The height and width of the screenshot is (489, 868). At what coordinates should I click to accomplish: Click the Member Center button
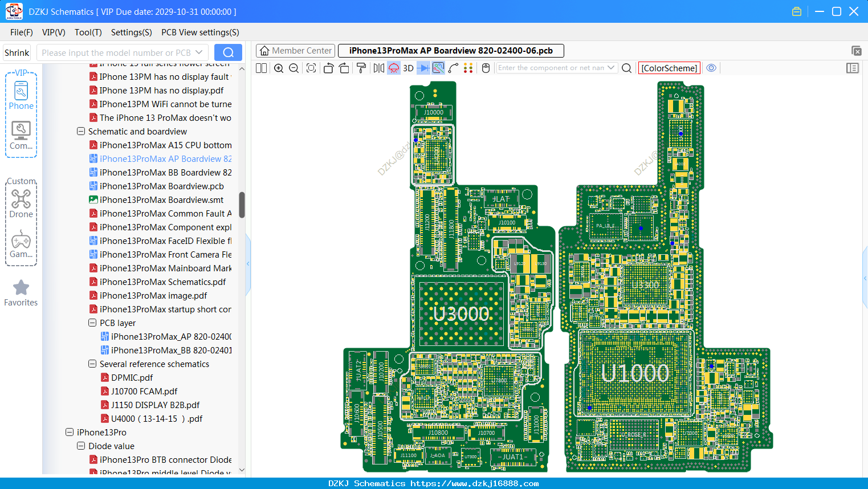(295, 51)
